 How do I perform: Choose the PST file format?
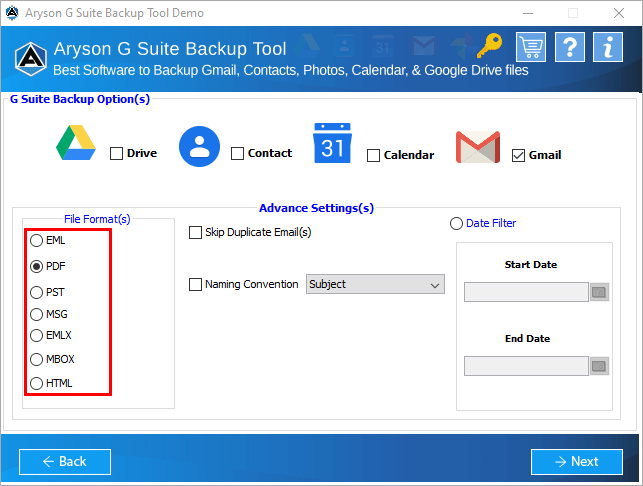36,292
